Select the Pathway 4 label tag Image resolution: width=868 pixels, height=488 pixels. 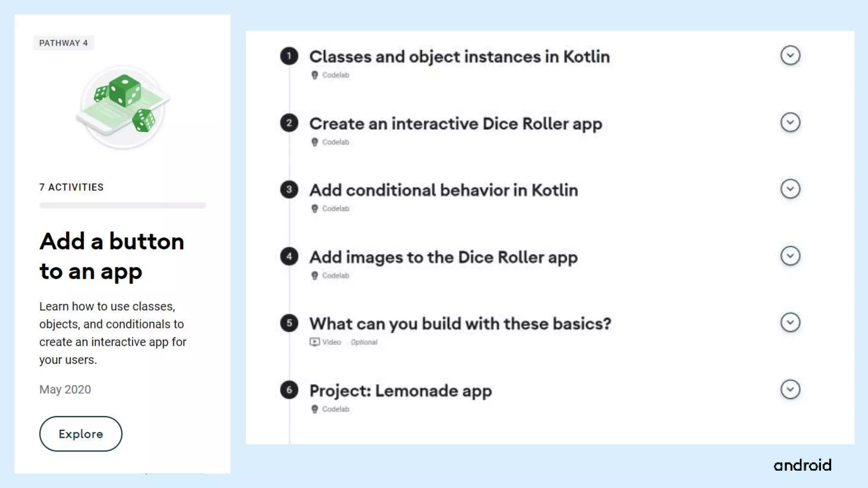pyautogui.click(x=64, y=43)
